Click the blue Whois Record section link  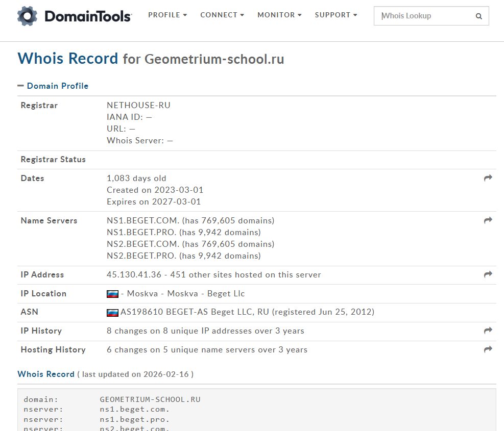click(x=46, y=374)
